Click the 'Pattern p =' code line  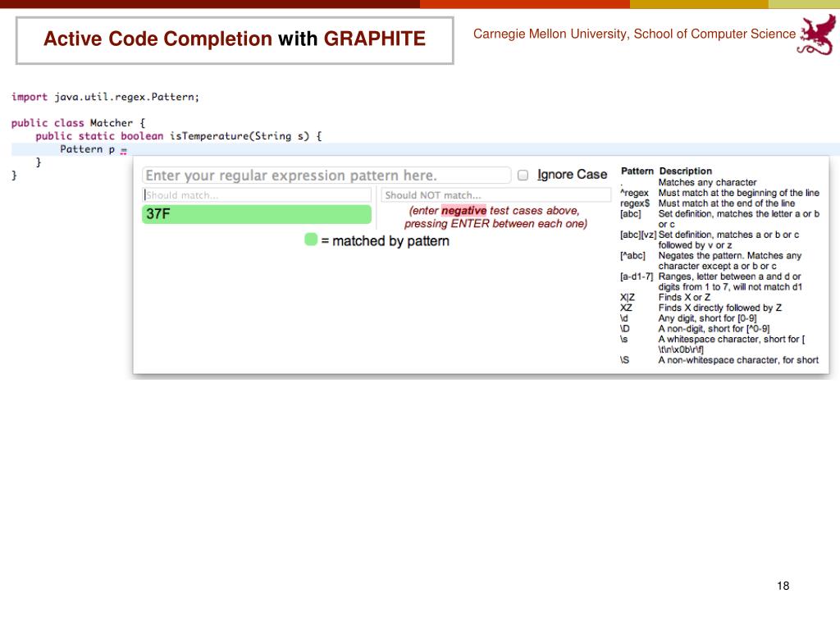94,149
